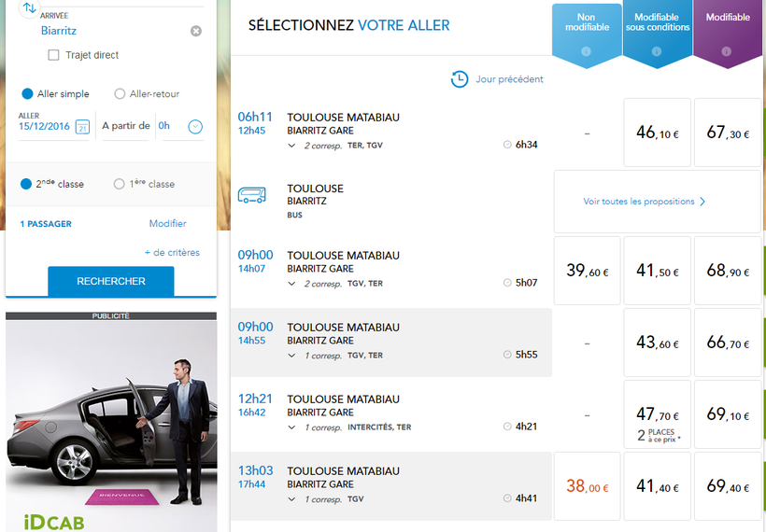
Task: Open Voir toutes les propositions link
Action: tap(645, 202)
